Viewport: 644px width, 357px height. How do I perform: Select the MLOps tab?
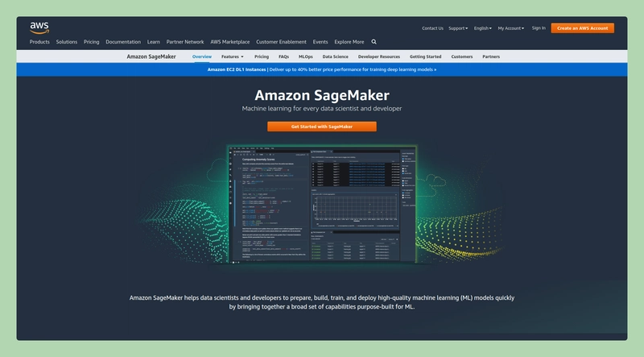(306, 56)
